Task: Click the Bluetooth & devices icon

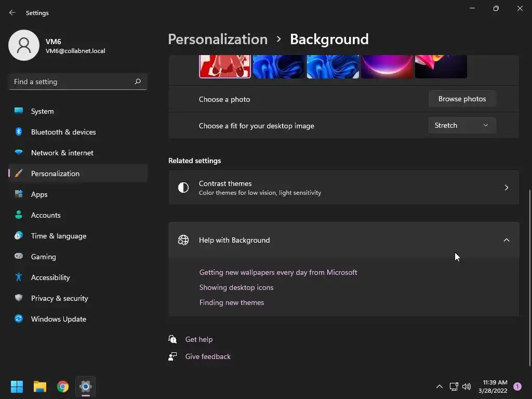Action: click(19, 132)
